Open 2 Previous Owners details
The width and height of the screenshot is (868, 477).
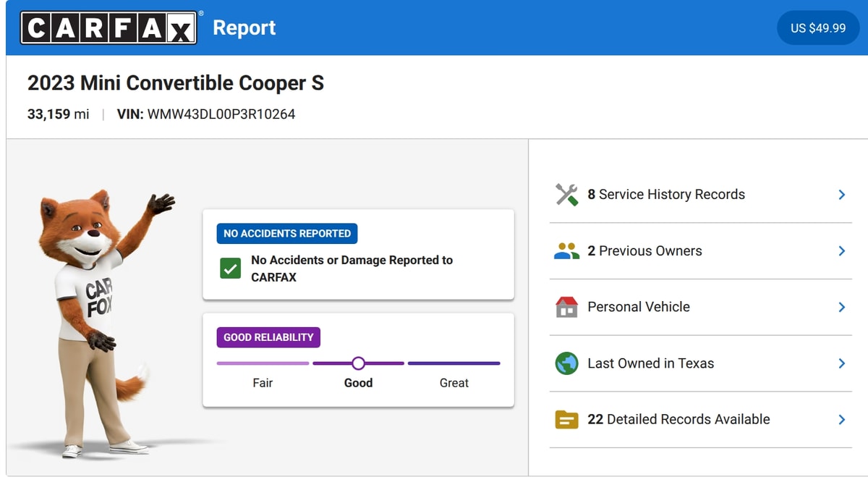pos(700,251)
